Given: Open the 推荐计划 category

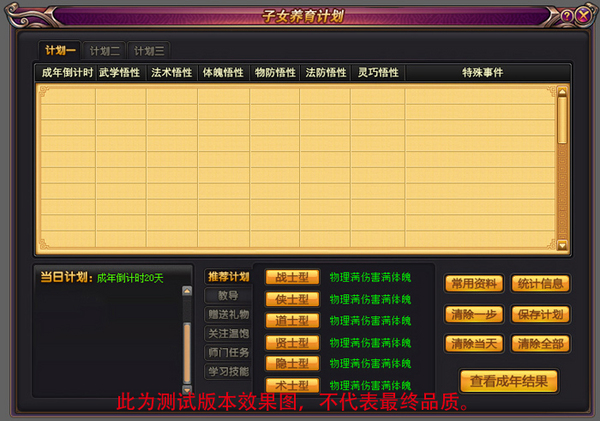Looking at the screenshot, I should click(x=227, y=277).
